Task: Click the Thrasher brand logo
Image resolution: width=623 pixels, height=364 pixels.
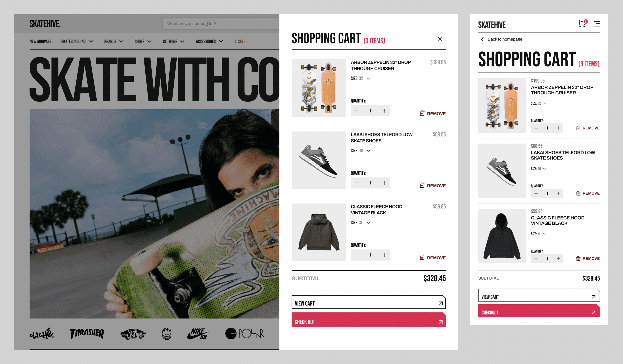Action: (87, 334)
